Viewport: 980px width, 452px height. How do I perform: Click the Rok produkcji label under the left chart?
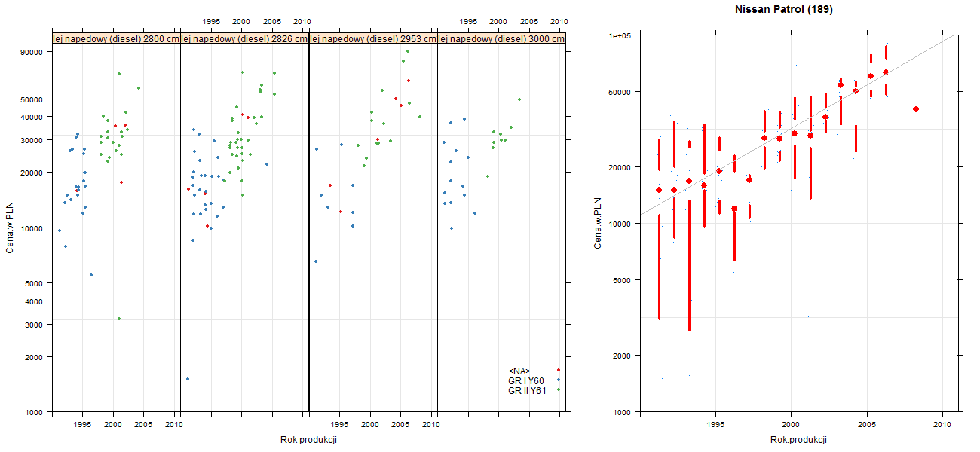pos(308,439)
